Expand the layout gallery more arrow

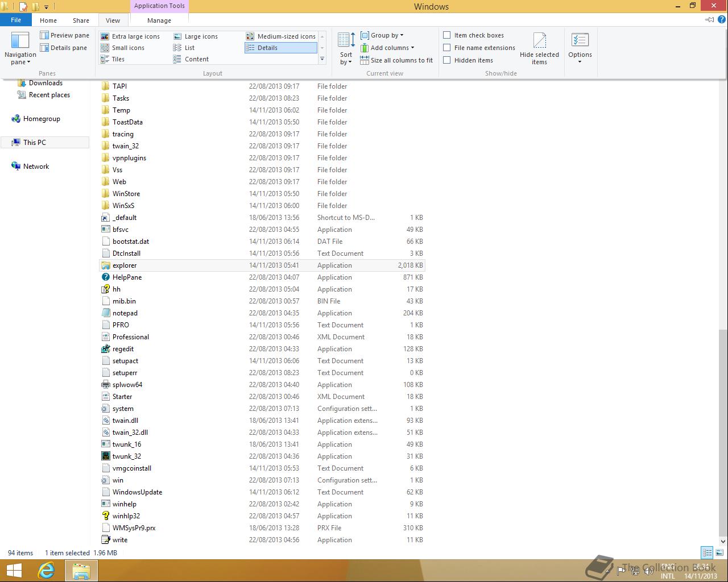tap(322, 59)
